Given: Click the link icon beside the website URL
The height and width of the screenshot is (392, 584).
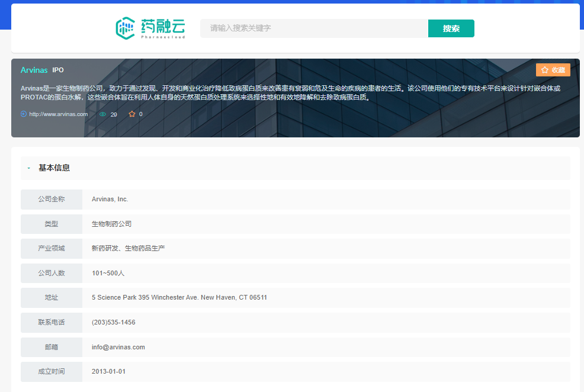Looking at the screenshot, I should click(24, 114).
